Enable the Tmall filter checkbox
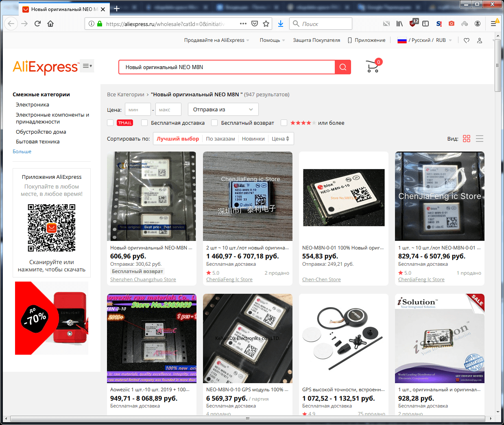 coord(110,123)
